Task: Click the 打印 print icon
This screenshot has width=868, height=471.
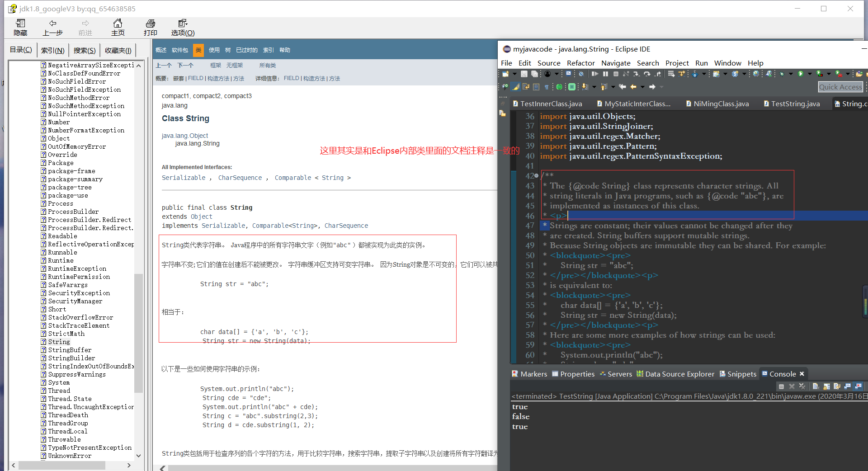Action: point(150,23)
